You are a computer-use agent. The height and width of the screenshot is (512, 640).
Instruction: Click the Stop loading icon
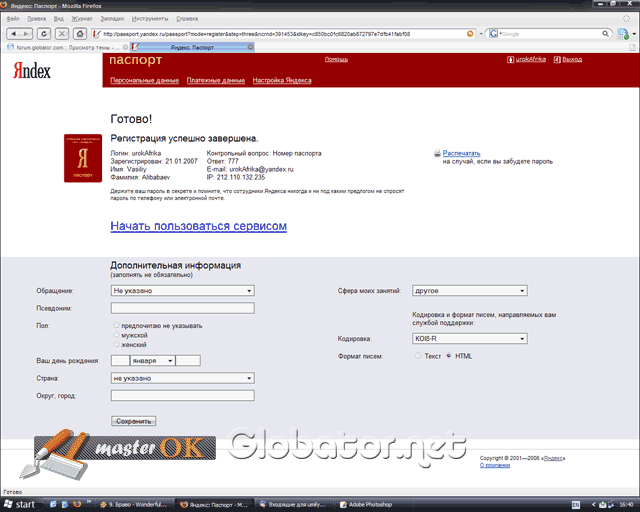[62, 33]
